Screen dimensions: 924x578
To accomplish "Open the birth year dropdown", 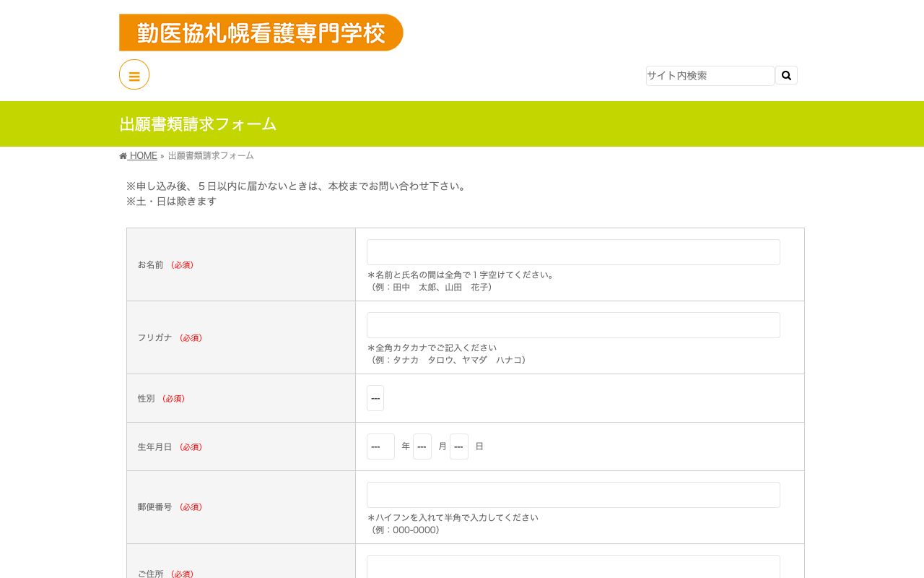I will [x=380, y=447].
